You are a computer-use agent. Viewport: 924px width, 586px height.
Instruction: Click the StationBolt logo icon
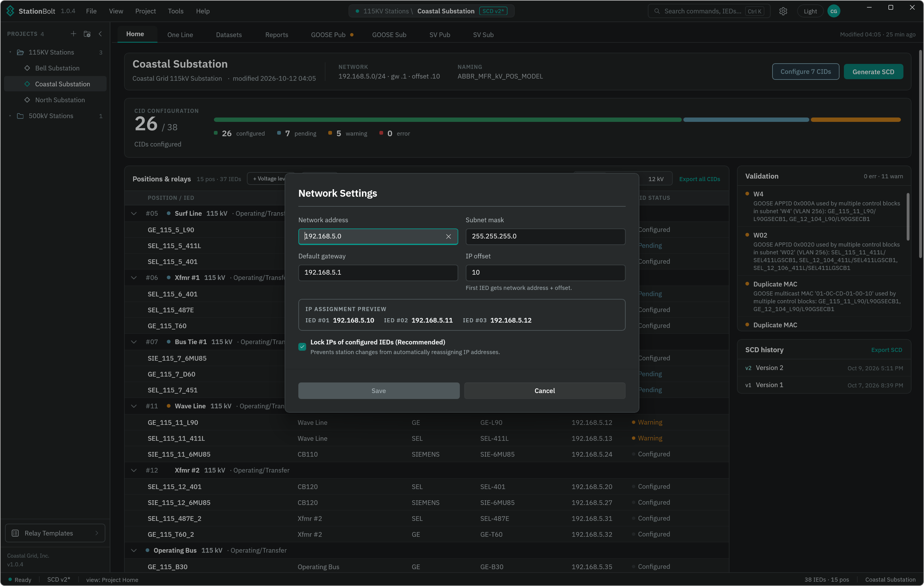10,11
